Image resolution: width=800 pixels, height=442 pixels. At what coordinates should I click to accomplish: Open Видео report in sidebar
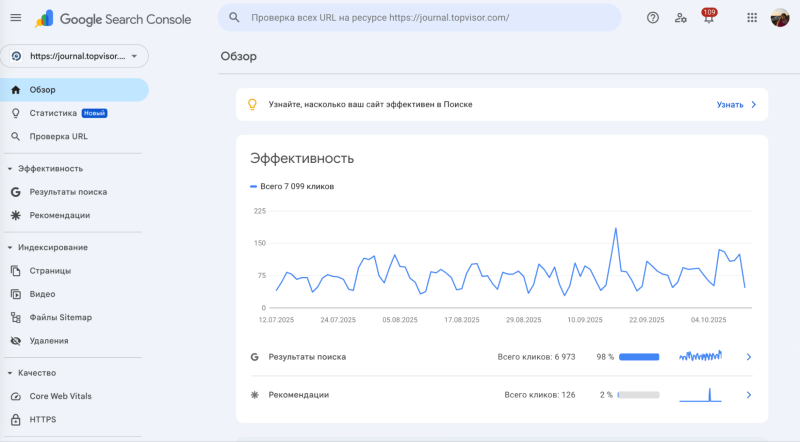[42, 294]
